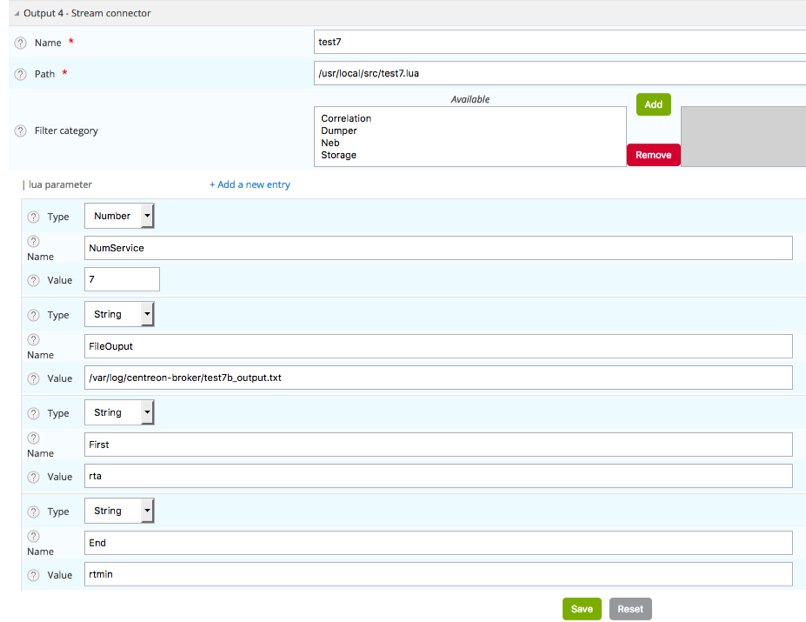
Task: Open Type dropdown above FileOuput entry
Action: click(x=119, y=314)
